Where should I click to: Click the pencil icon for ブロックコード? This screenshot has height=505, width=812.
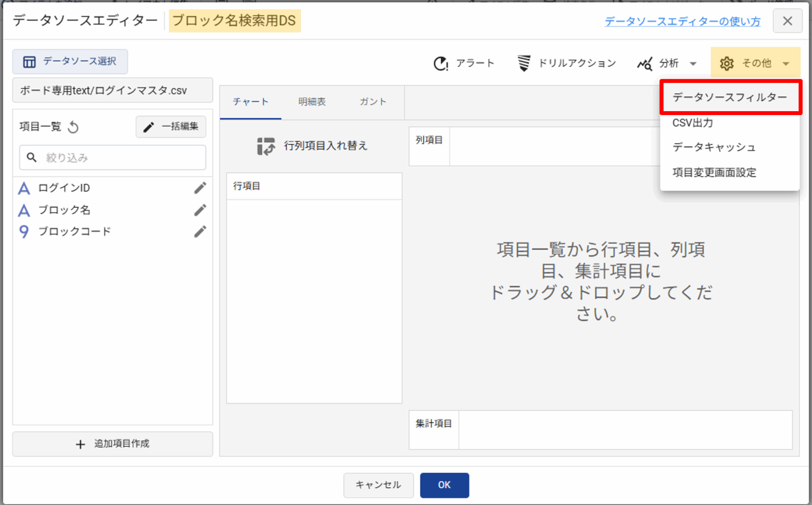point(200,232)
